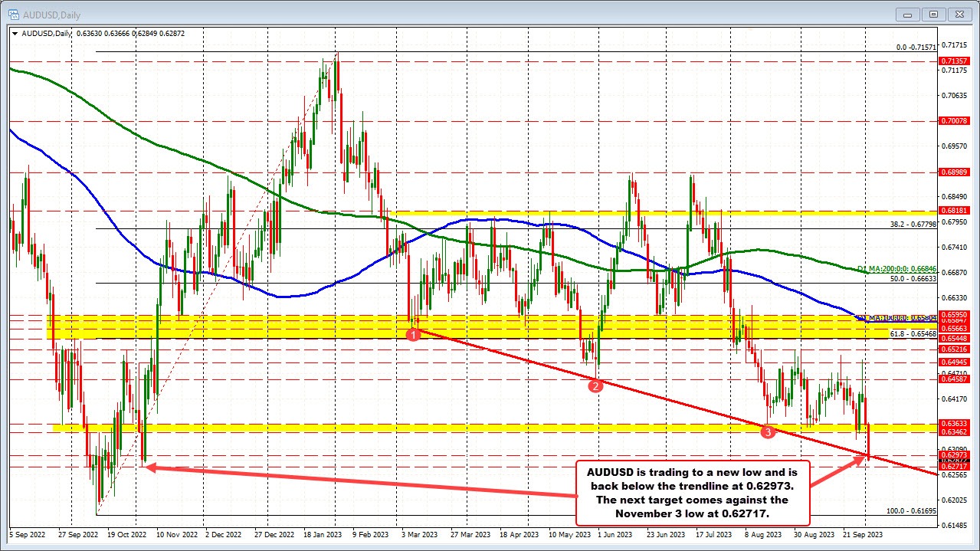Select circled marker 1 on the red trendline
This screenshot has height=551, width=980.
click(415, 334)
